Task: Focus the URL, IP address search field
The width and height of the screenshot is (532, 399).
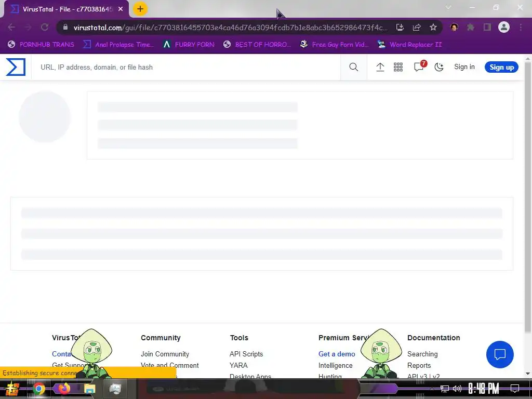Action: [185, 67]
